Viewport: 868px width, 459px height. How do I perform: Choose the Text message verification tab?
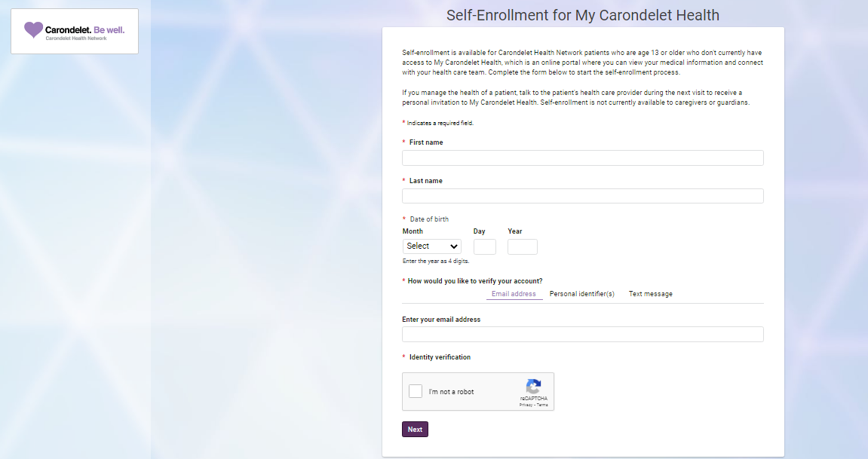(651, 294)
